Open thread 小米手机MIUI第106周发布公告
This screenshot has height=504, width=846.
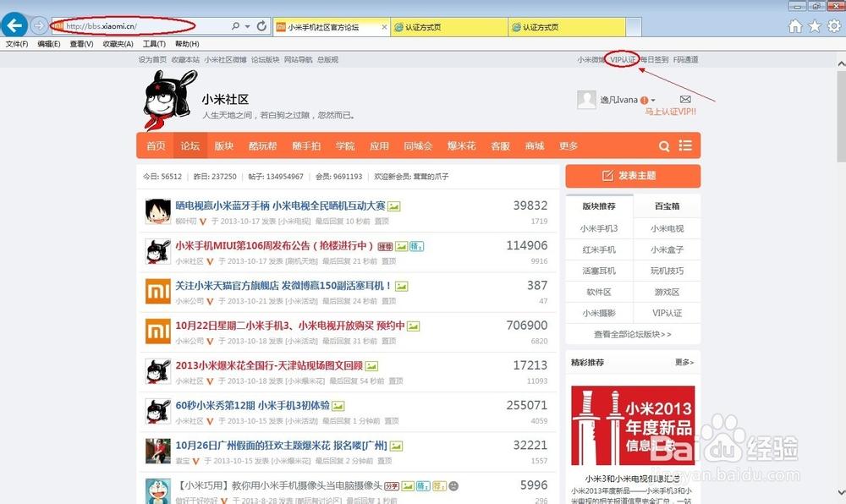pos(274,245)
